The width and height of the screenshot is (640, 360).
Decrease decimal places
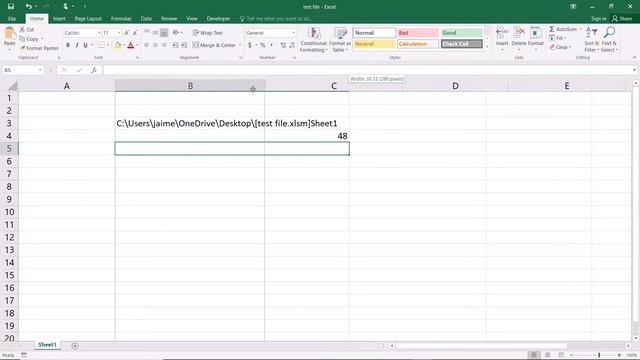pos(292,45)
